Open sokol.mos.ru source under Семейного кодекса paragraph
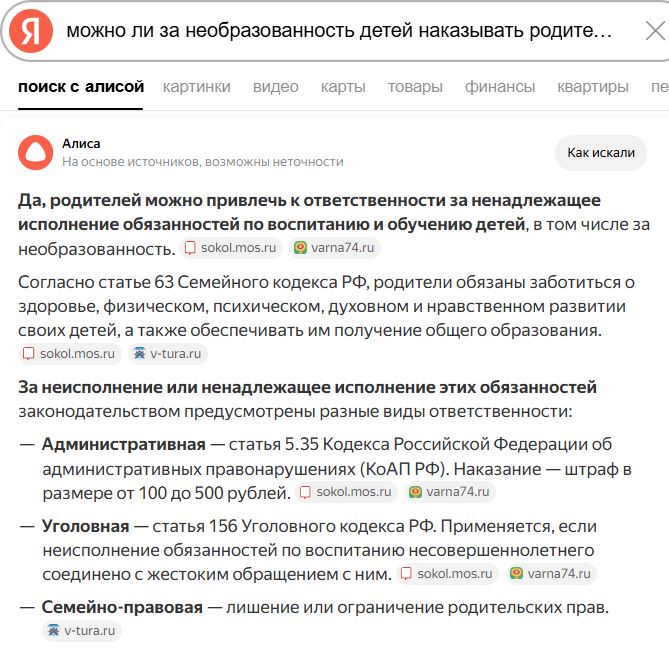 click(70, 354)
